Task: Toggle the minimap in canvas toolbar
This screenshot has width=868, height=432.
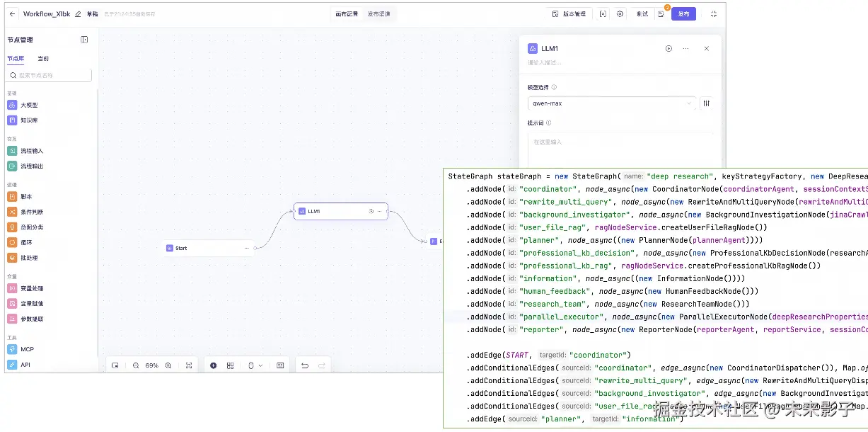Action: click(115, 365)
